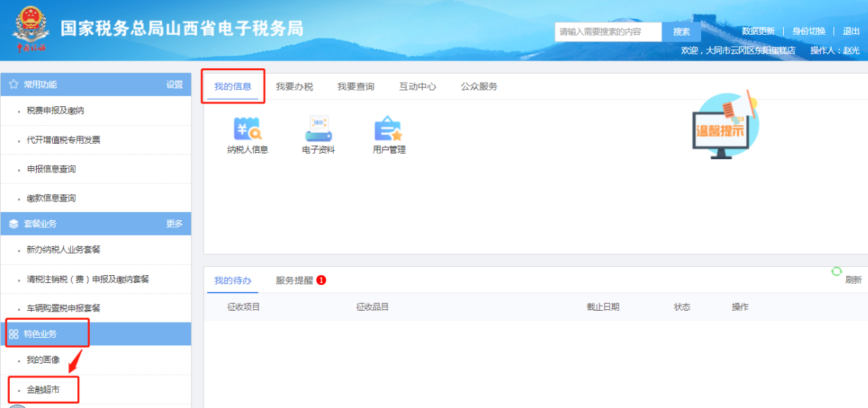Click the 操作 column header
868x408 pixels.
pyautogui.click(x=740, y=307)
